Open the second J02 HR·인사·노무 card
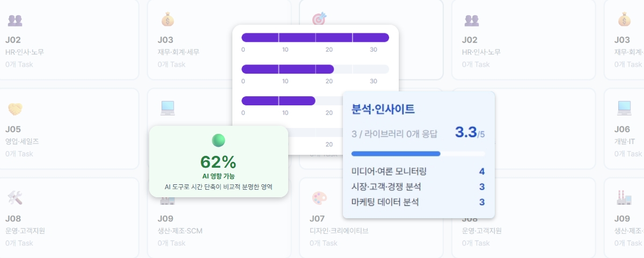 click(523, 40)
